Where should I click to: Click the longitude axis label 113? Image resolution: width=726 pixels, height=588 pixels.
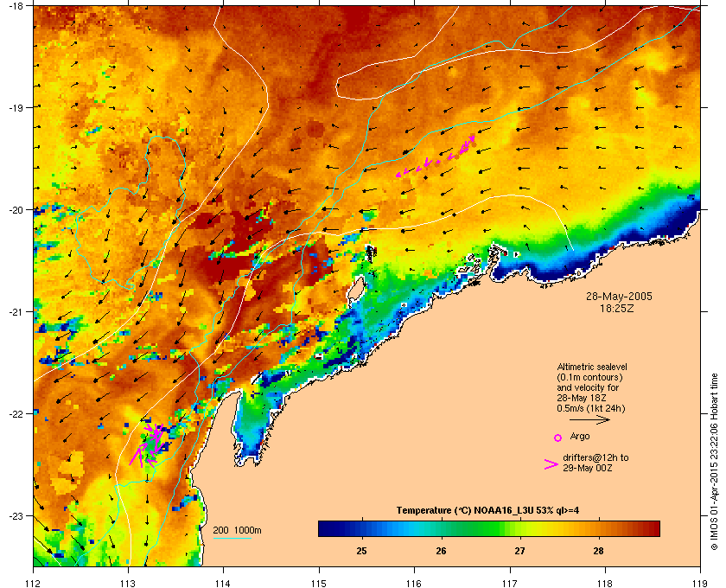[128, 583]
